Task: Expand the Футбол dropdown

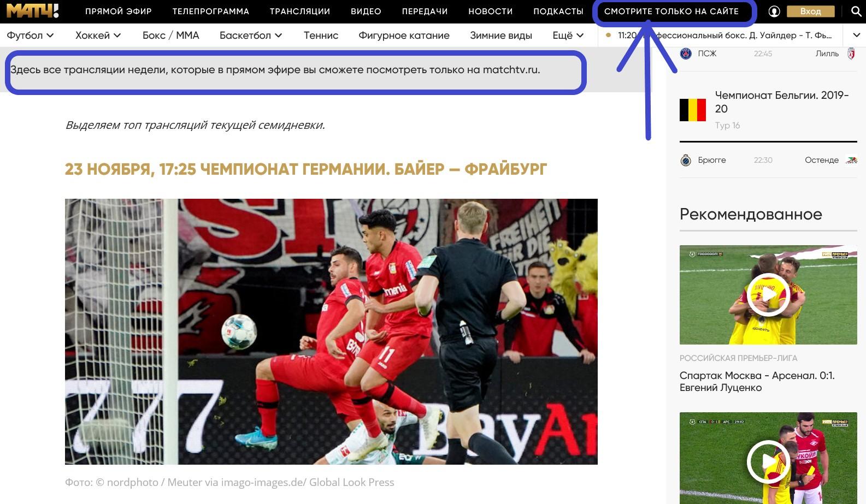Action: pos(30,35)
